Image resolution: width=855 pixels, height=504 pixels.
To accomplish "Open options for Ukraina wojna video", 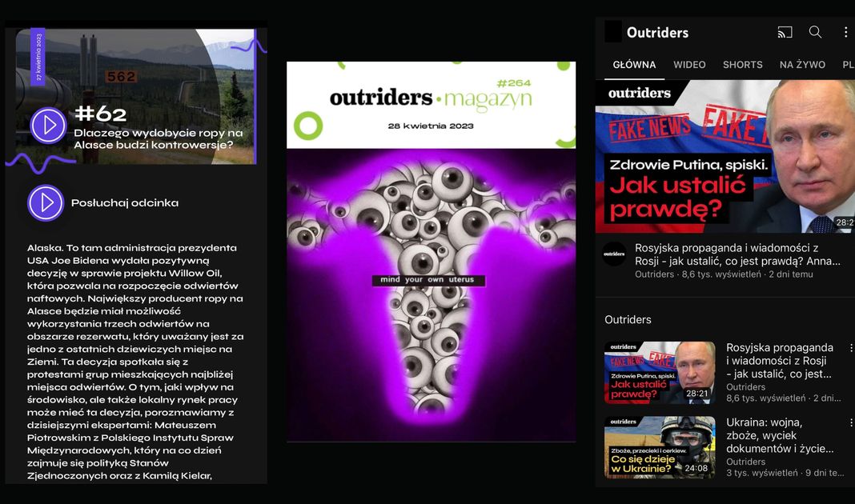I will (x=850, y=423).
